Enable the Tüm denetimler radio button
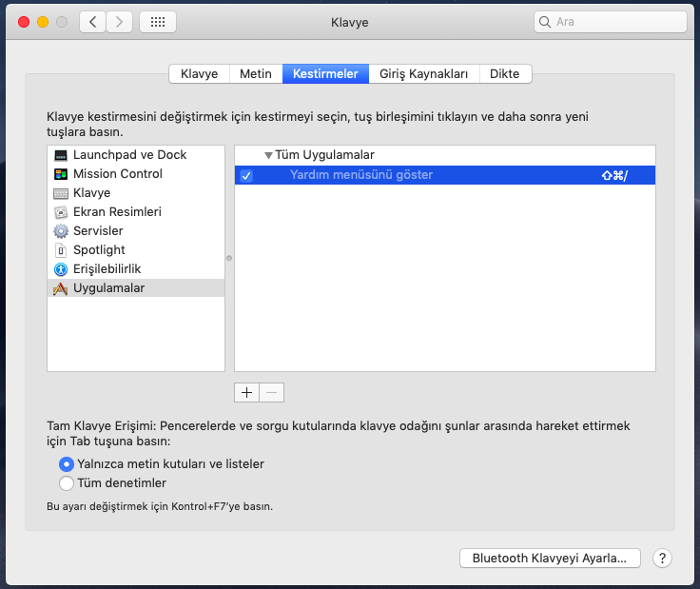 (x=67, y=482)
